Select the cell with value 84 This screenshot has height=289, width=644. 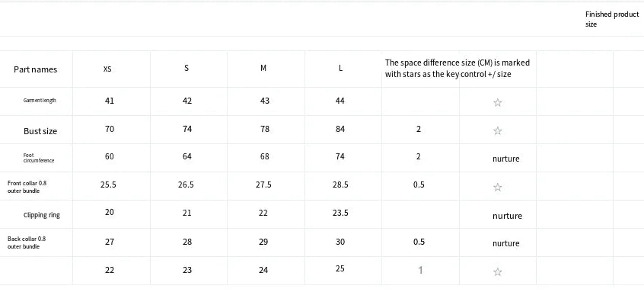(340, 129)
